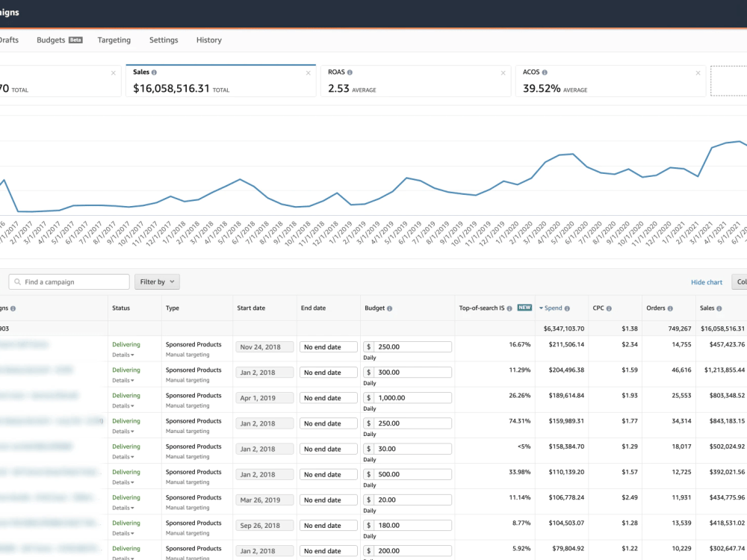Click the Spend sort arrow
The image size is (747, 560).
[x=541, y=308]
